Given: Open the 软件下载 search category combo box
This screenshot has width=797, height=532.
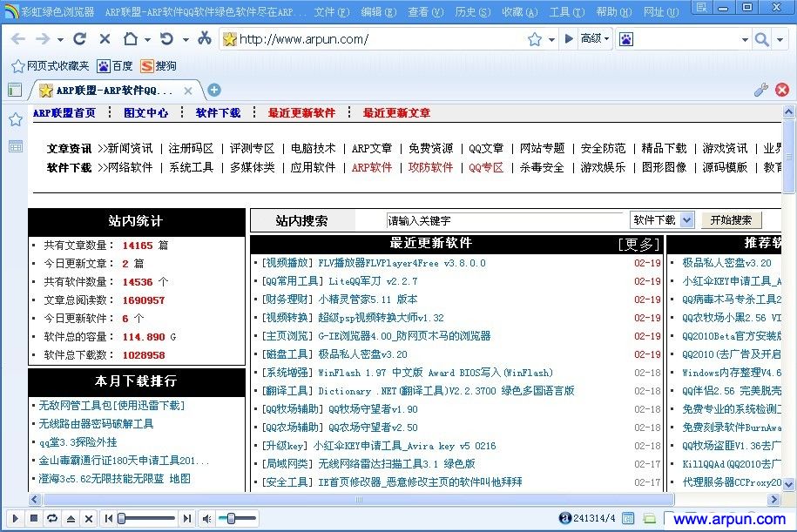Looking at the screenshot, I should click(x=661, y=220).
